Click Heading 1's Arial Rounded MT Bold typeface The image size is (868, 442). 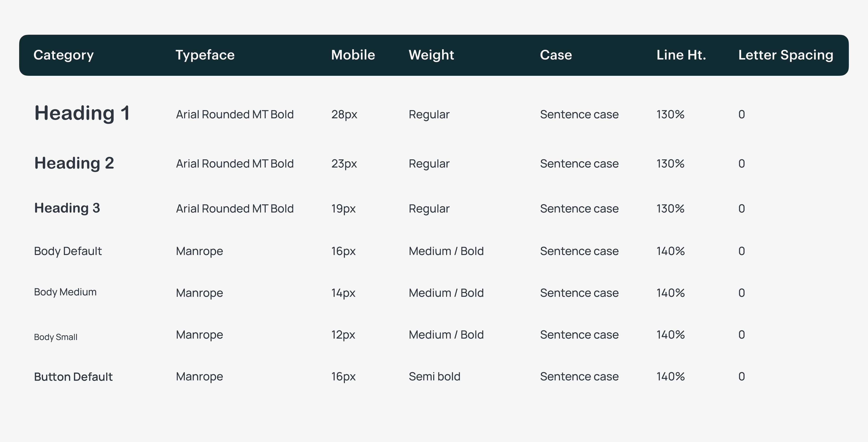coord(234,115)
